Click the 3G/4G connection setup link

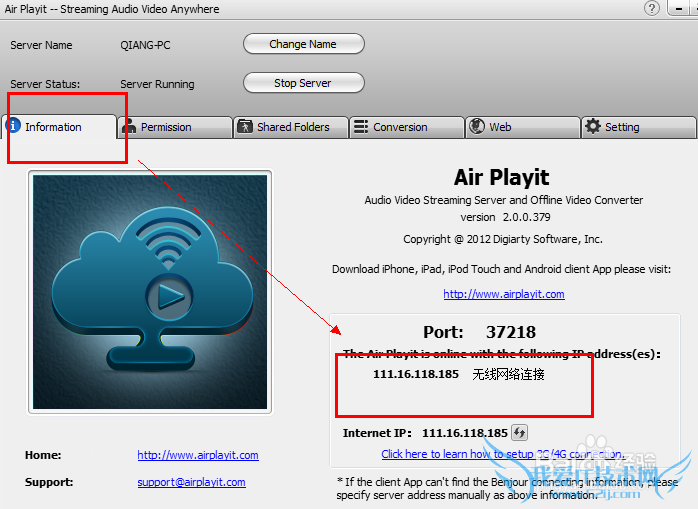pyautogui.click(x=503, y=454)
